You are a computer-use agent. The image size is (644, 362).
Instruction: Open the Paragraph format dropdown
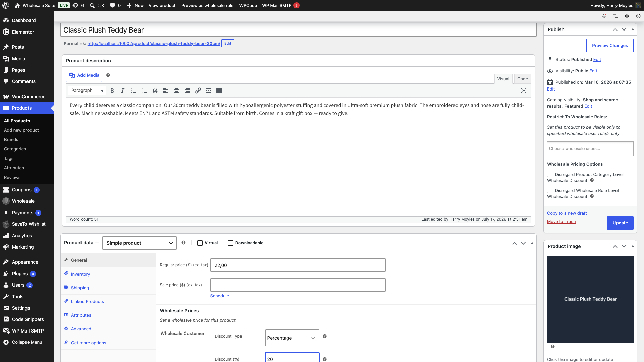point(87,90)
